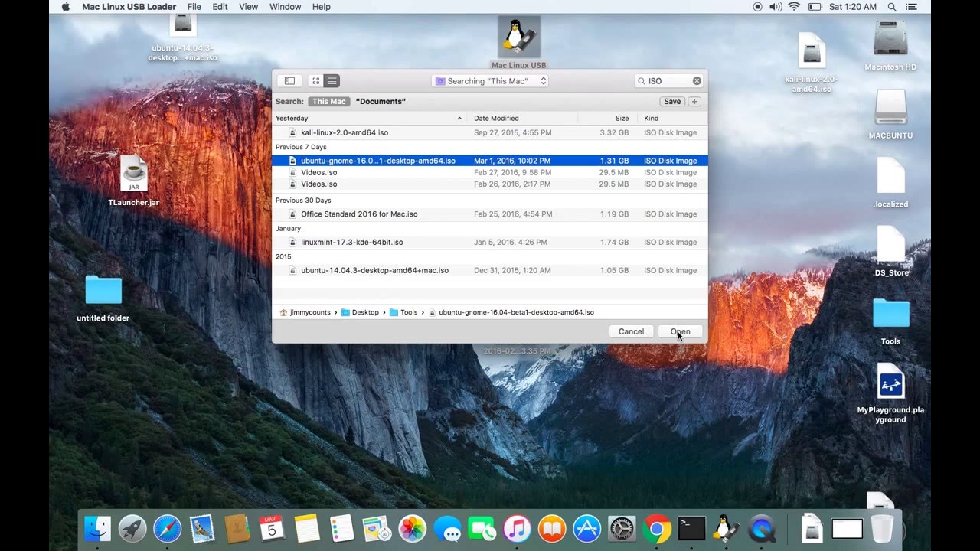Open App Store from the Dock
The width and height of the screenshot is (980, 551).
tap(587, 529)
